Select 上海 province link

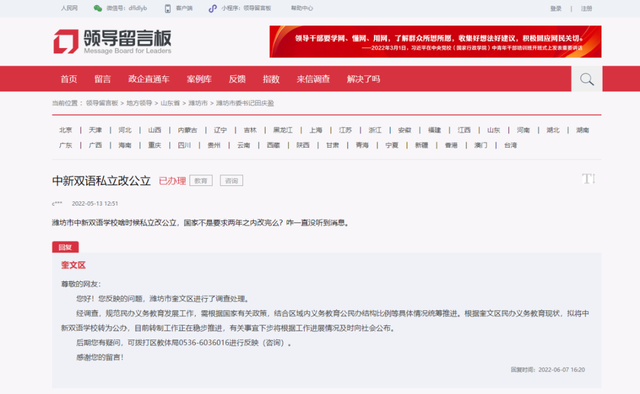point(316,130)
